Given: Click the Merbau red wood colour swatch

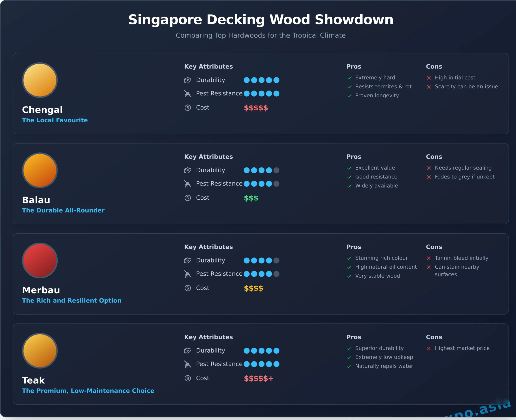Looking at the screenshot, I should click(x=40, y=261).
